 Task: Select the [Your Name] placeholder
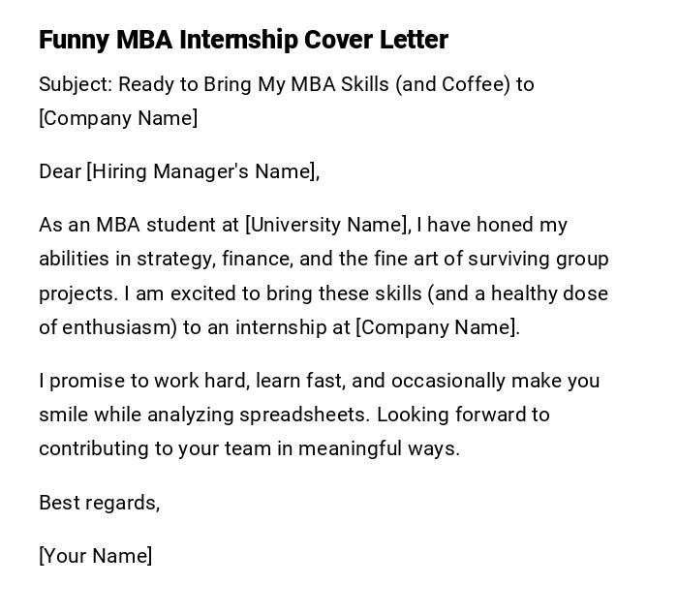(x=95, y=556)
